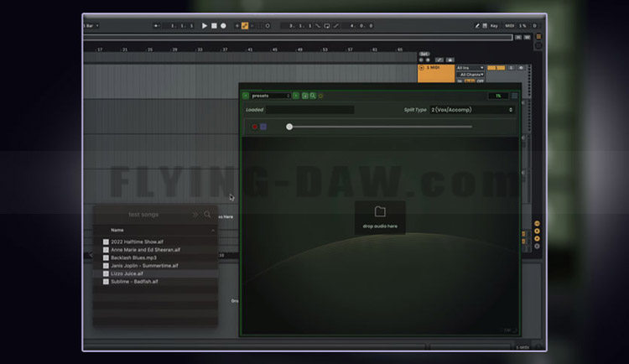Open the plugin hamburger menu icon

(x=514, y=96)
